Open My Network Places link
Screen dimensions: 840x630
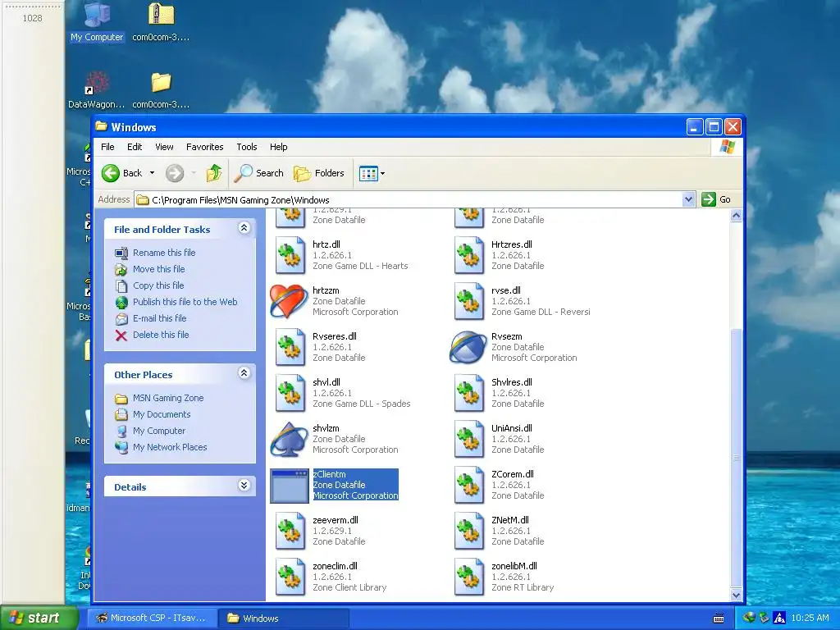tap(170, 447)
